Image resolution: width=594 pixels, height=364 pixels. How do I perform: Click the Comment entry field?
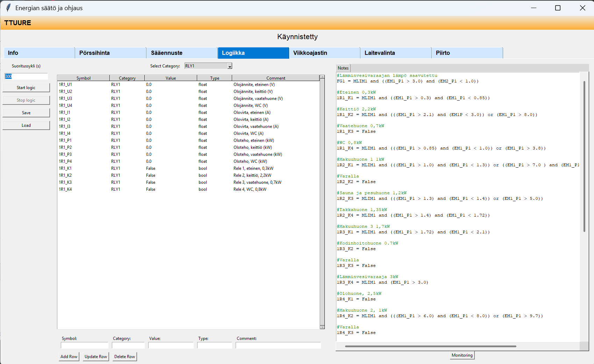(278, 345)
